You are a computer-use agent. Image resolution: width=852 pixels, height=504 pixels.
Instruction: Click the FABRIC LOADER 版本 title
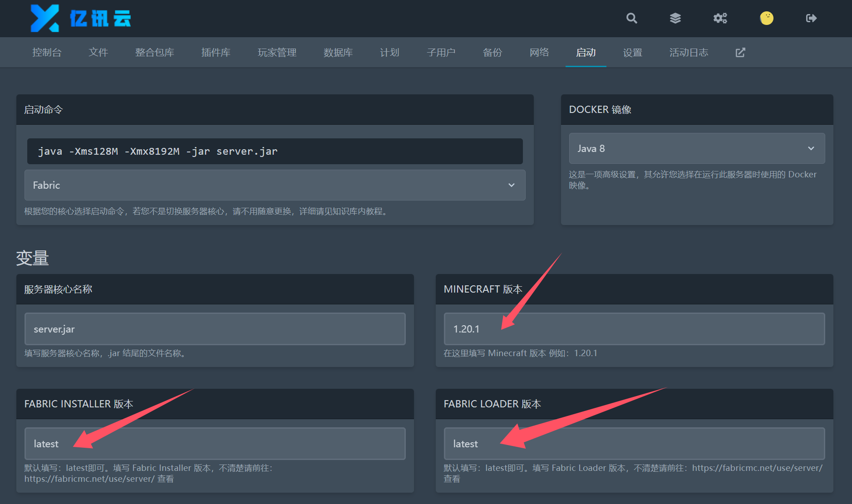[492, 404]
